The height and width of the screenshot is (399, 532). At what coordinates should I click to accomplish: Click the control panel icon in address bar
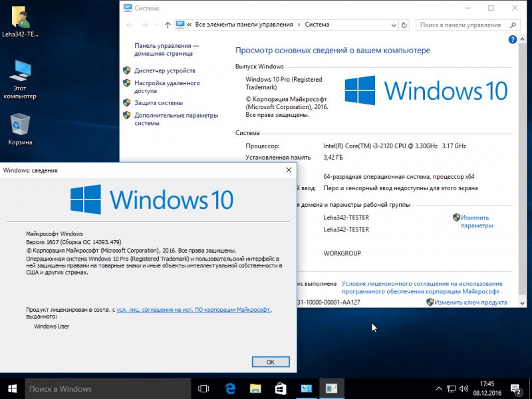180,25
